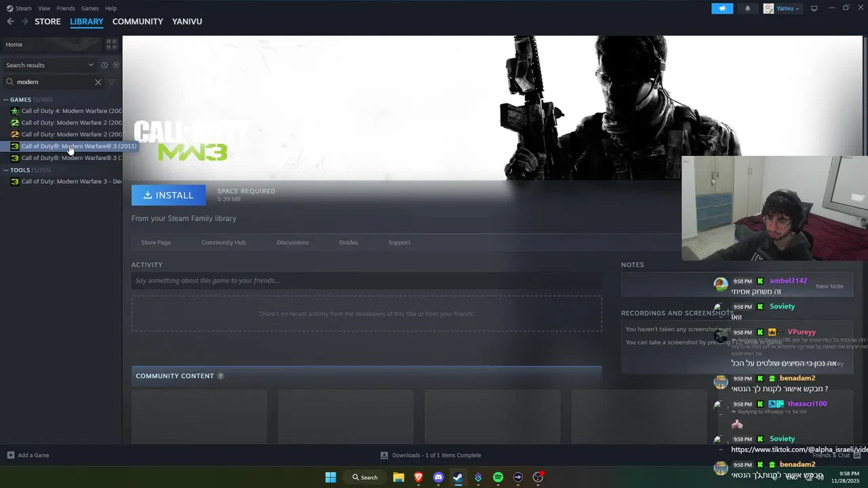The image size is (868, 488).
Task: Click the INSTALL button
Action: click(168, 195)
